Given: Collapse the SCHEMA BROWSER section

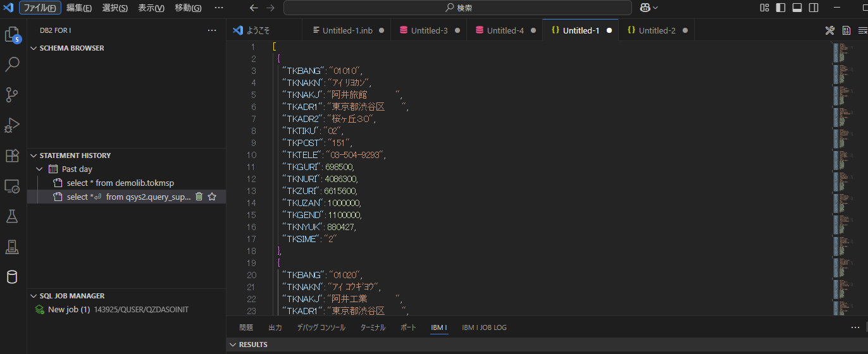Looking at the screenshot, I should pyautogui.click(x=34, y=48).
